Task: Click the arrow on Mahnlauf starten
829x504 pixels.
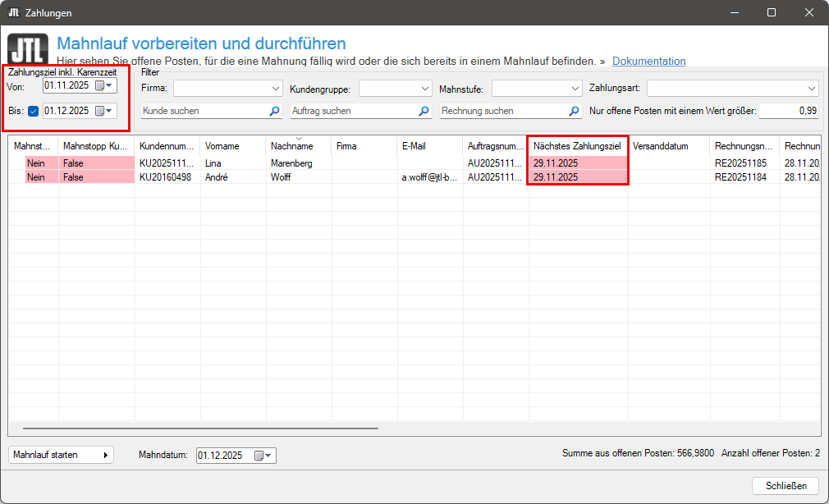Action: [x=106, y=455]
